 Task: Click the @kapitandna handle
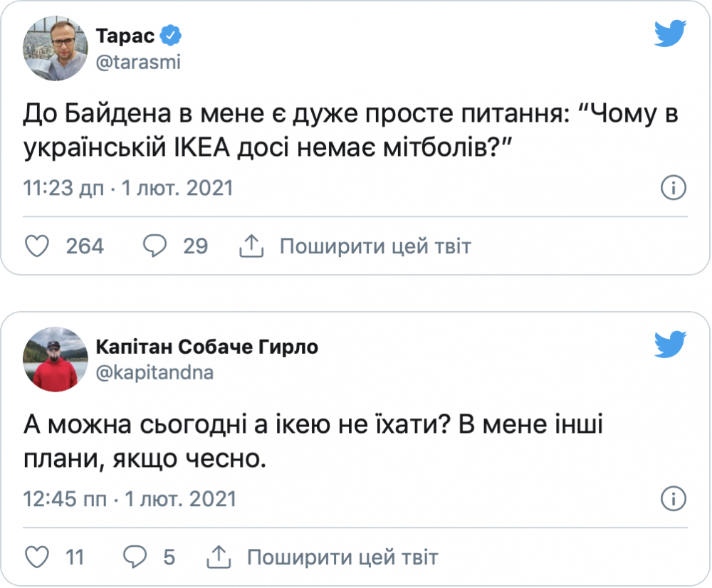(155, 372)
